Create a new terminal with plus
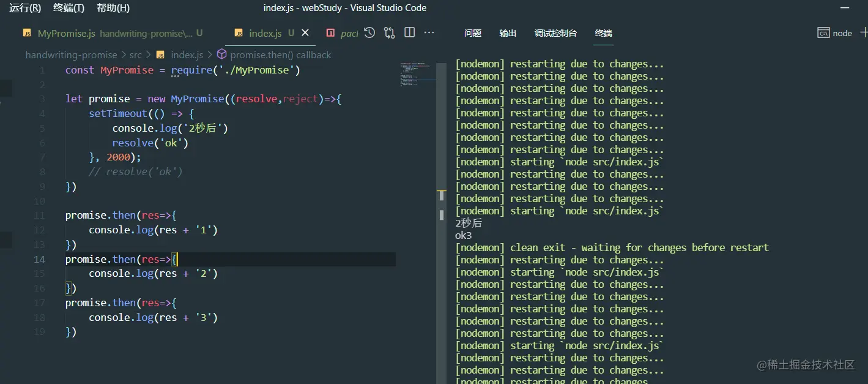 (864, 32)
